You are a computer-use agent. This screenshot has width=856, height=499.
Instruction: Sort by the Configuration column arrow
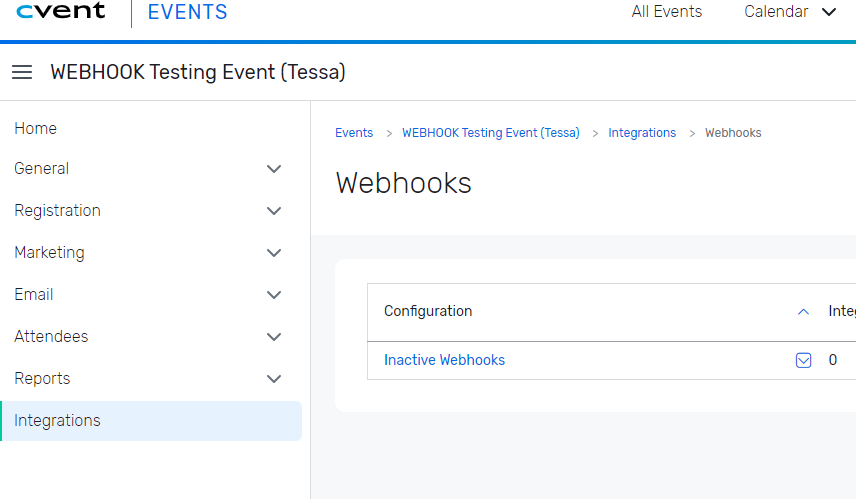(803, 312)
